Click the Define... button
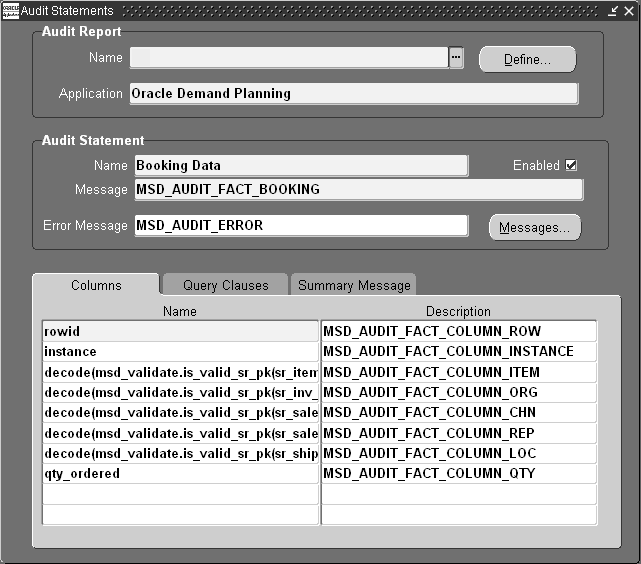Screen dimensions: 641x564 coord(527,60)
